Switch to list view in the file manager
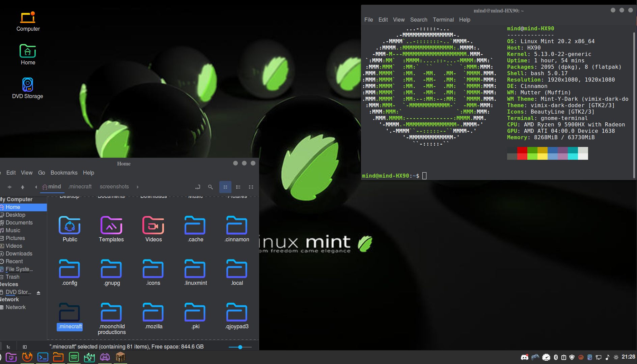This screenshot has width=637, height=364. click(x=238, y=187)
